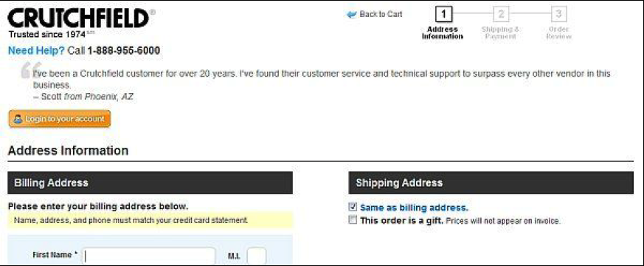Click the quotation mark icon beside the testimonial
Screen dimensions: 644x266
coord(31,70)
